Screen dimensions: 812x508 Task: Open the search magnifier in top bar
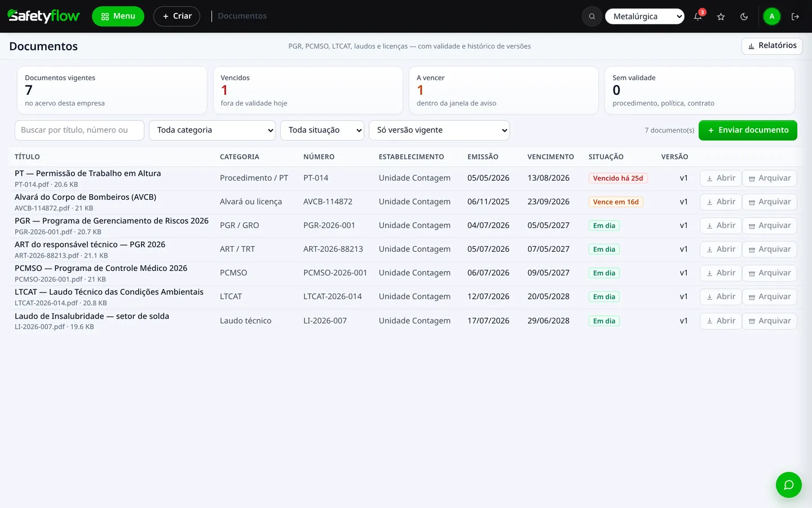tap(592, 16)
